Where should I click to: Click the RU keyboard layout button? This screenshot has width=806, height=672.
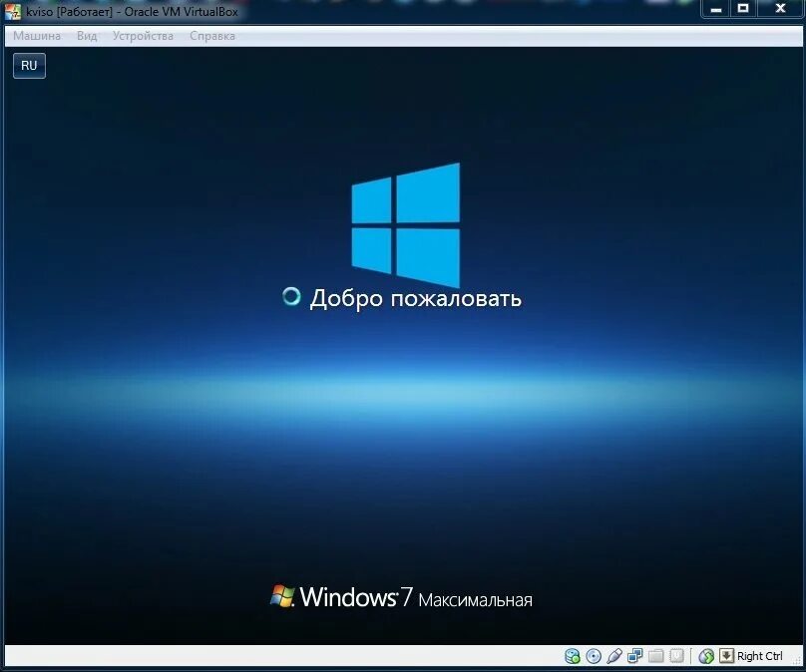pos(28,65)
